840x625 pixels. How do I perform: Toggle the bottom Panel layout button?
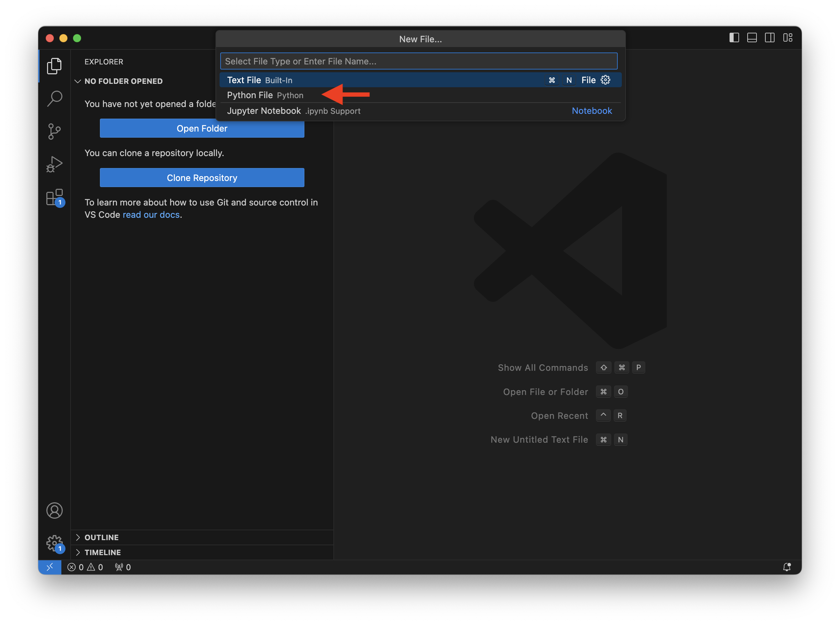[x=752, y=38]
